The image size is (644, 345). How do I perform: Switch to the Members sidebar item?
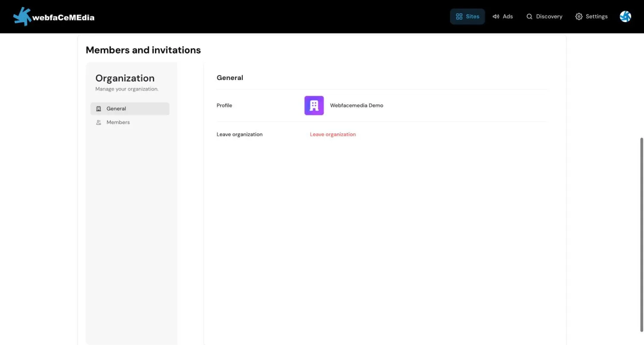(130, 123)
